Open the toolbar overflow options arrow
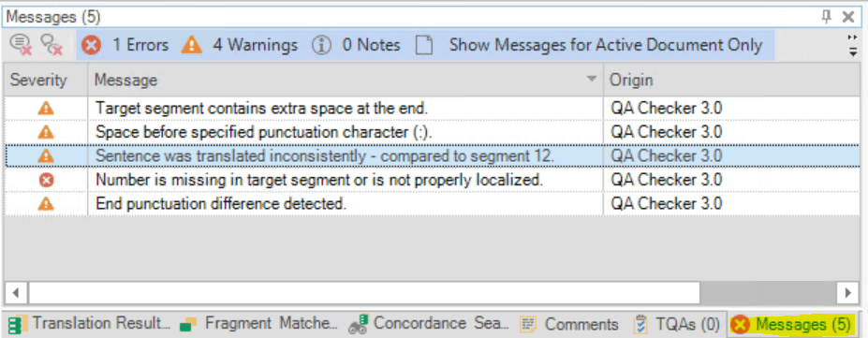868x338 pixels. (853, 45)
